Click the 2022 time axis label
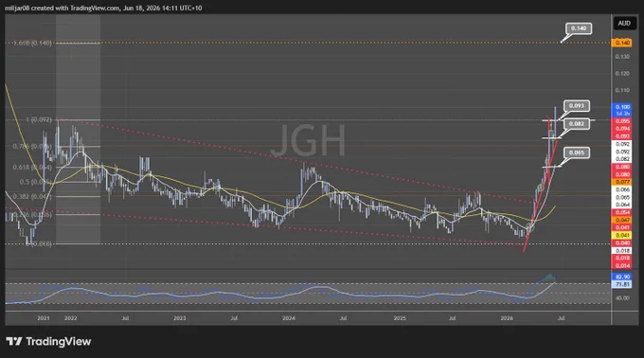The image size is (644, 358). (x=71, y=318)
